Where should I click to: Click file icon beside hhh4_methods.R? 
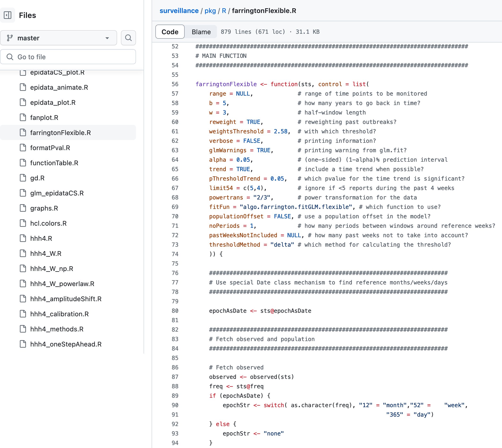tap(23, 329)
